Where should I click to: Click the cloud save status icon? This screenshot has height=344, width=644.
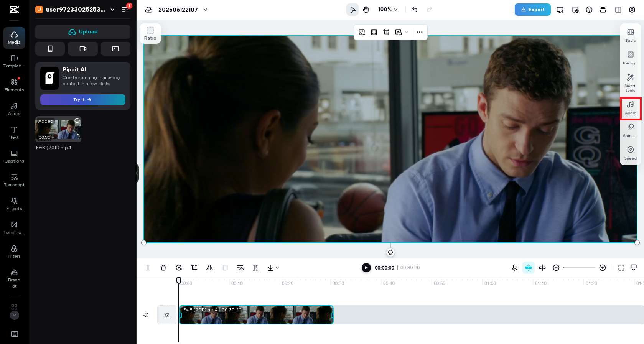[149, 10]
